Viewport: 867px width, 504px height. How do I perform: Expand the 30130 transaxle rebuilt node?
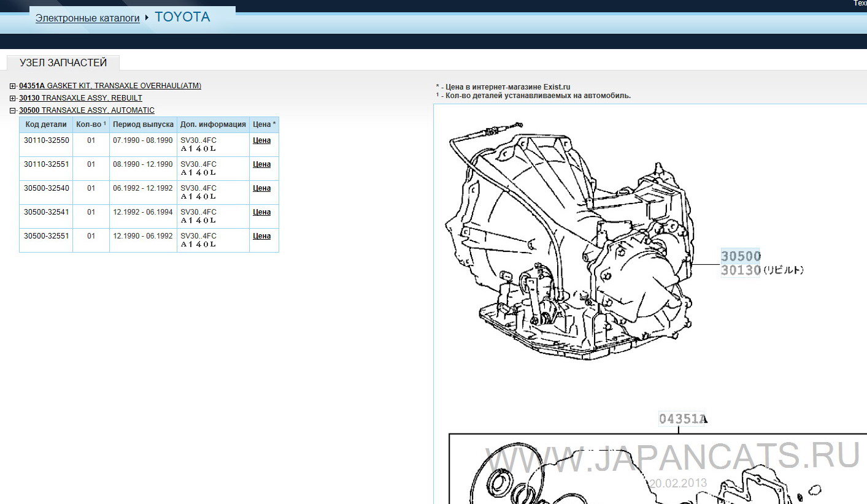coord(13,98)
